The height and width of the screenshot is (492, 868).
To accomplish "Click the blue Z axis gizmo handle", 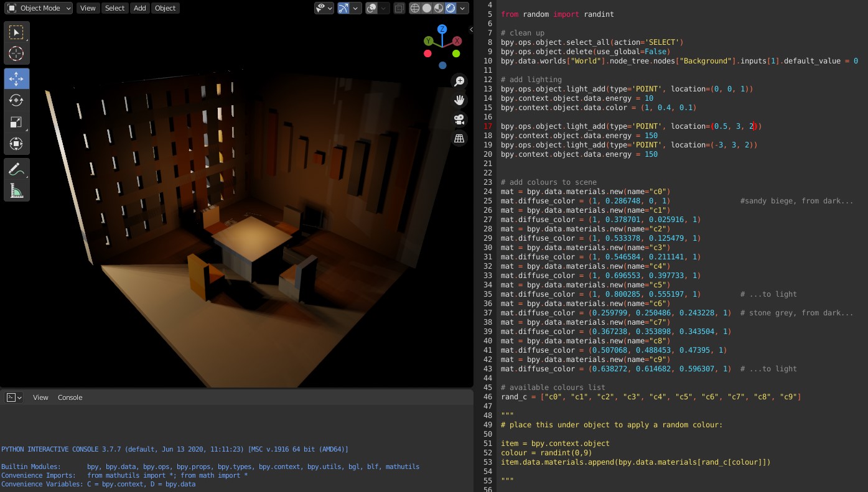I will [x=442, y=29].
